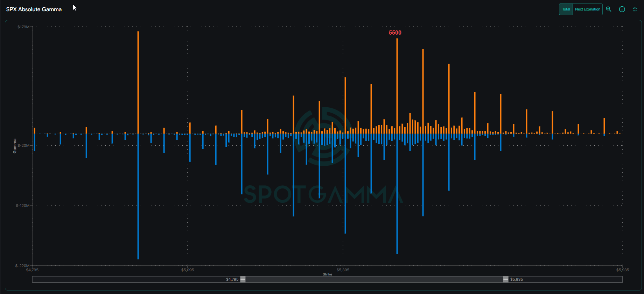The height and width of the screenshot is (294, 644).
Task: Grab the right range handle at $5,935
Action: tap(506, 279)
